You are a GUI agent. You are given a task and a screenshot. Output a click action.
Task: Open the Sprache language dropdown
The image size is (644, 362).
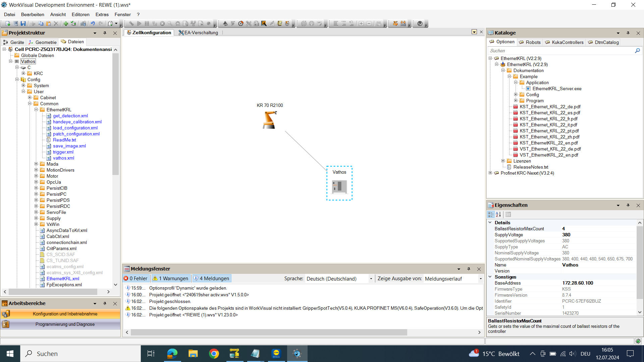[371, 279]
